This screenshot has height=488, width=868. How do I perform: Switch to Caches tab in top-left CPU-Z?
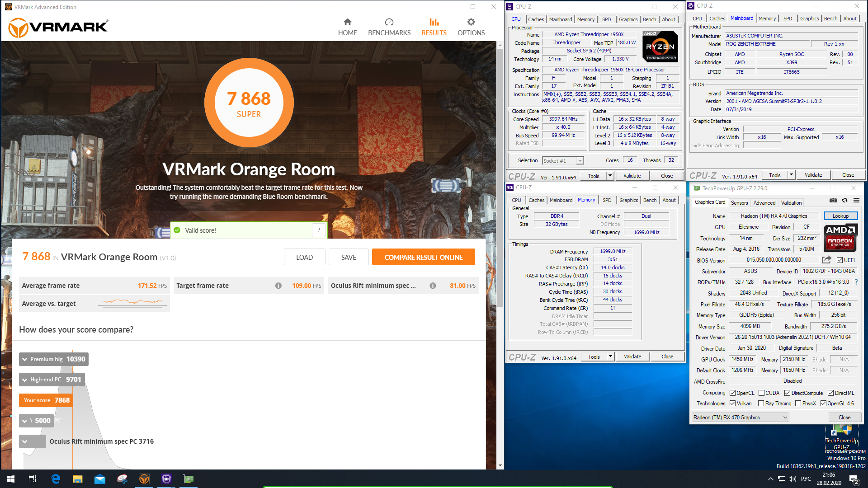tap(536, 19)
